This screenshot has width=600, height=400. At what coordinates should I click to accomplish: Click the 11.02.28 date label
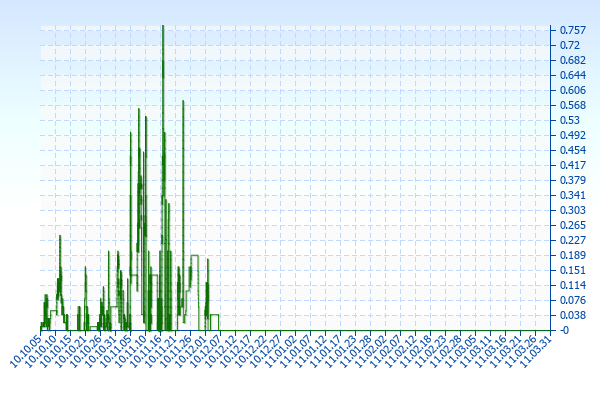click(445, 351)
